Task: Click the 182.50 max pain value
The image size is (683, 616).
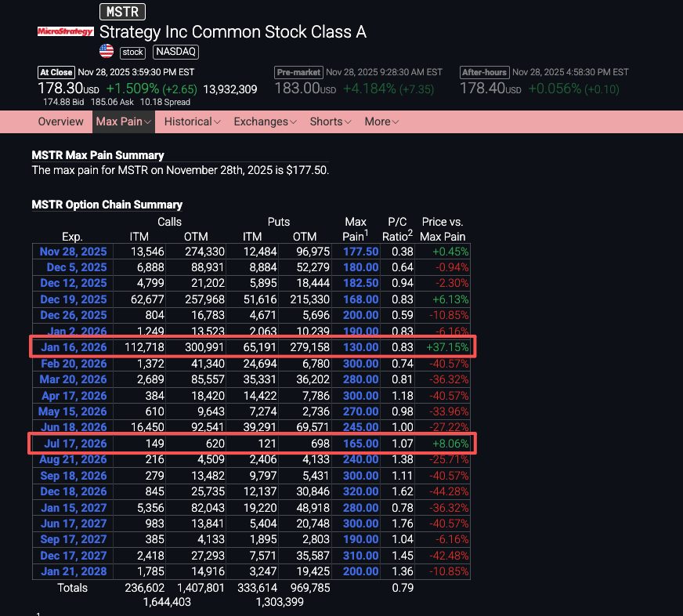Action: click(x=360, y=283)
